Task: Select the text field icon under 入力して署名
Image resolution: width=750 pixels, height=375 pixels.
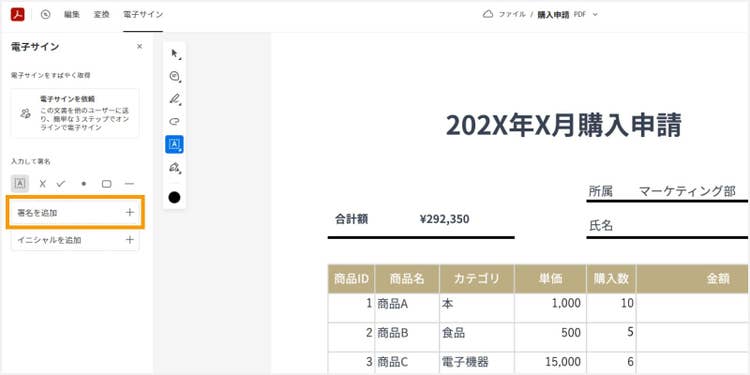Action: (x=20, y=183)
